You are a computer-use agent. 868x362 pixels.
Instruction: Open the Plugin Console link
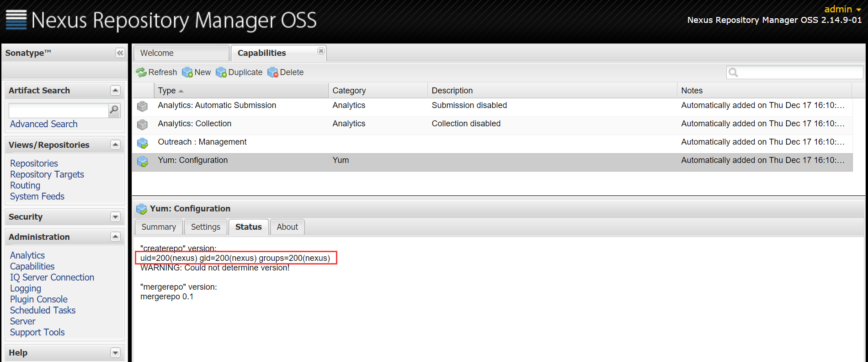tap(39, 299)
